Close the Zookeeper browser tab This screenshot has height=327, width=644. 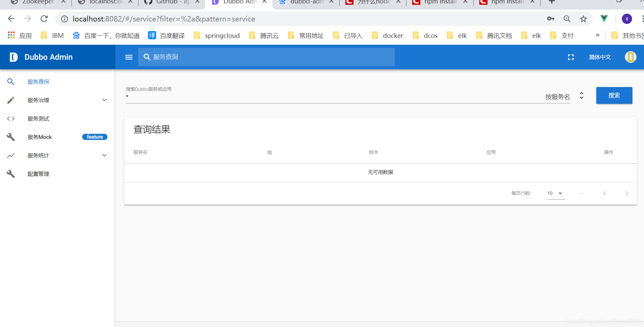[x=63, y=2]
